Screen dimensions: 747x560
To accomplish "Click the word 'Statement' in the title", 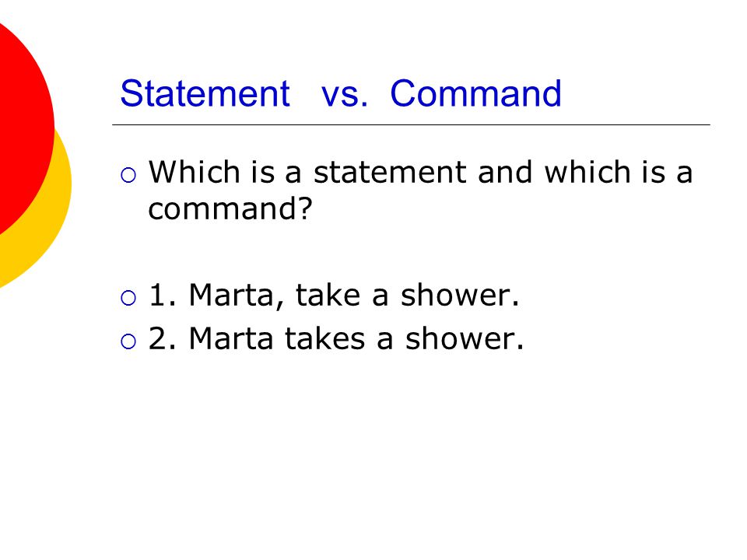I will pyautogui.click(x=205, y=93).
